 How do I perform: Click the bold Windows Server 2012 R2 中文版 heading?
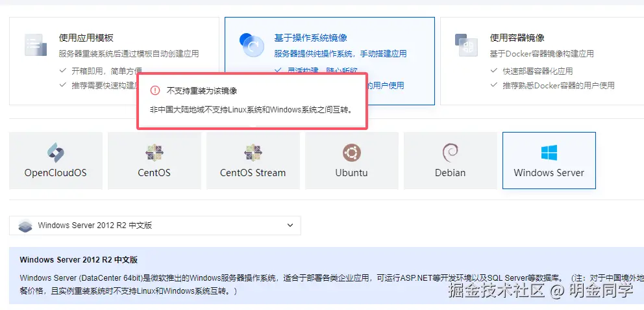[79, 260]
